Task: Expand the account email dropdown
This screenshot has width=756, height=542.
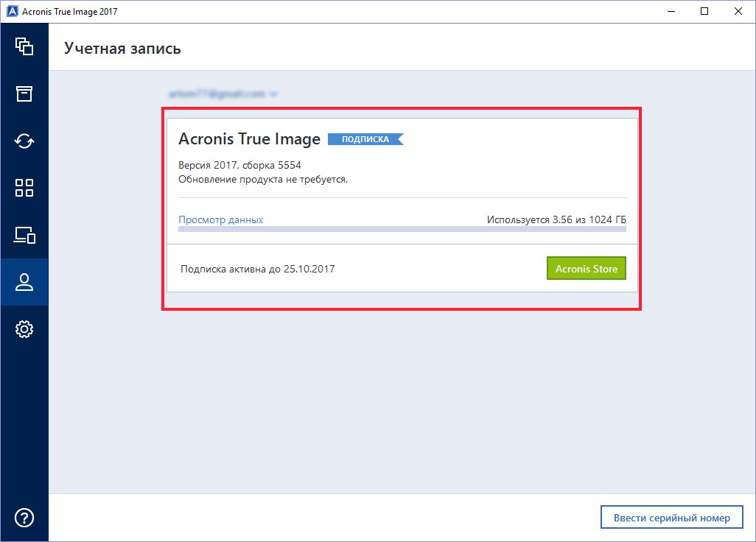Action: 223,94
